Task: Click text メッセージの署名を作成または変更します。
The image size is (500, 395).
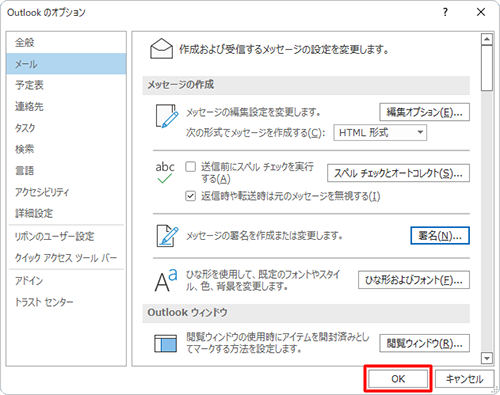Action: 264,236
